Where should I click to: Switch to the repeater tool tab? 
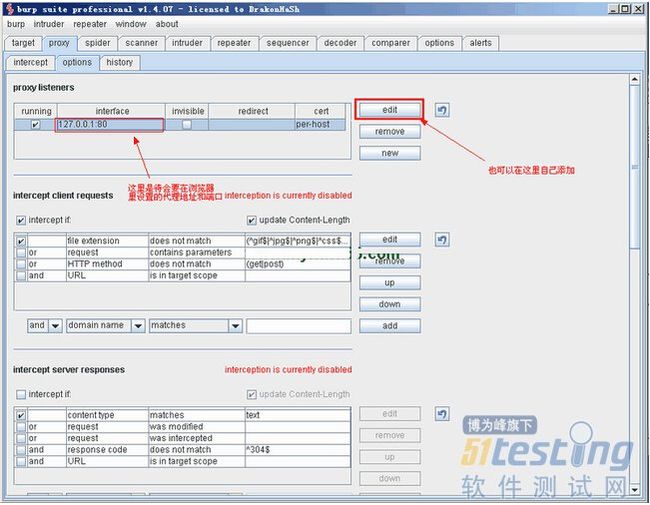[234, 43]
